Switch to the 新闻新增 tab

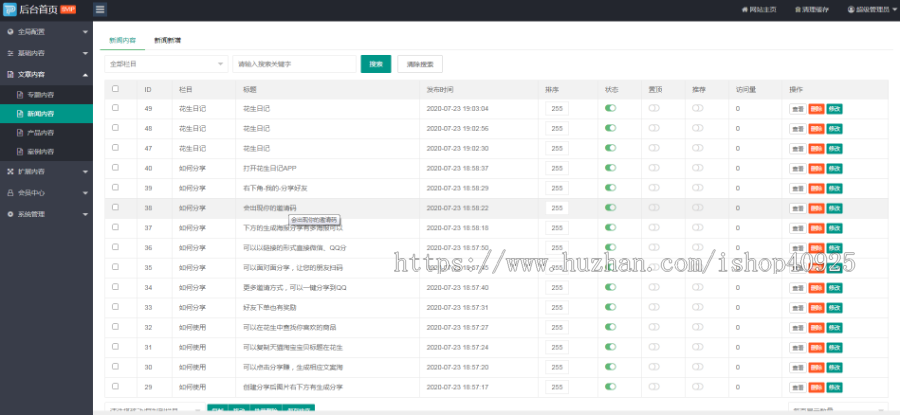coord(167,40)
